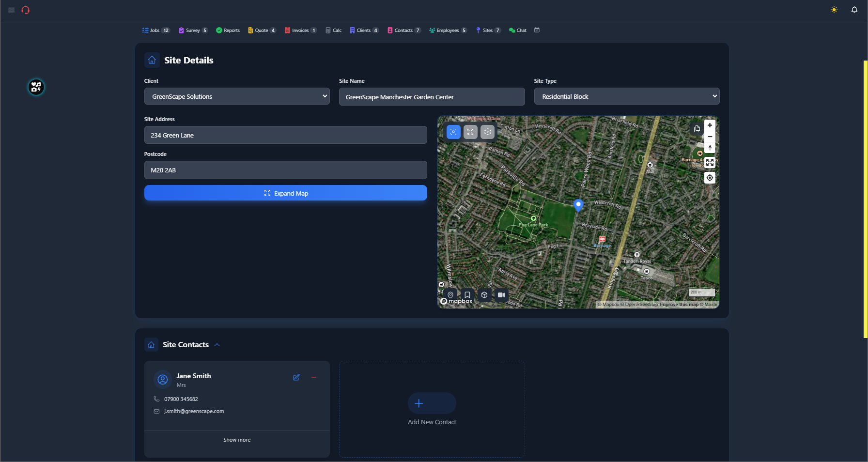Image resolution: width=868 pixels, height=462 pixels.
Task: Click the OpenStreetMap attribution link
Action: (x=639, y=305)
